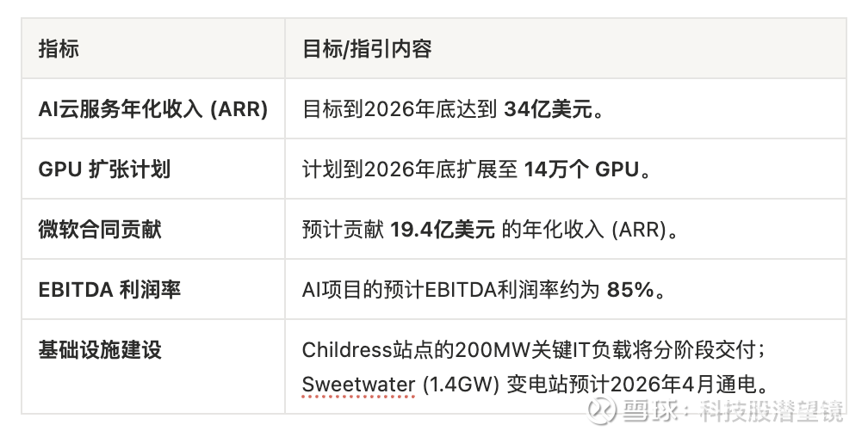
Task: Select the AI云服务年化收入 (ARR) row label
Action: click(x=153, y=109)
